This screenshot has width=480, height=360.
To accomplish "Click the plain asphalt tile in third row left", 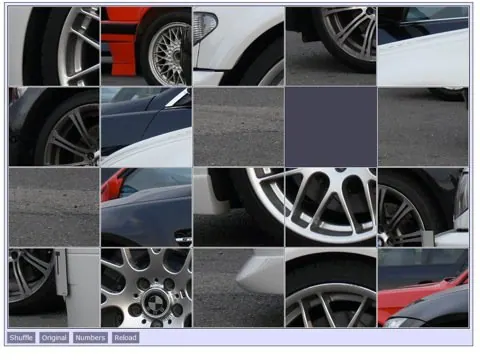I will pyautogui.click(x=54, y=207).
